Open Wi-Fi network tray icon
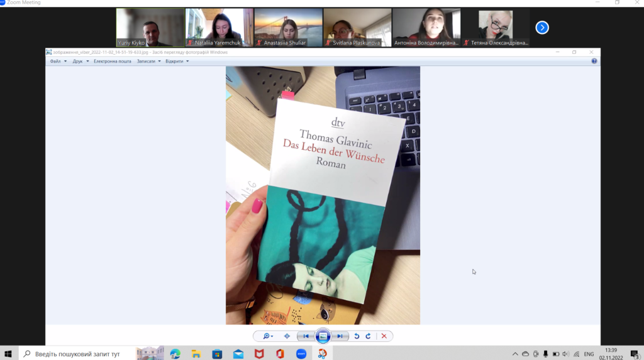This screenshot has height=360, width=644. click(577, 354)
